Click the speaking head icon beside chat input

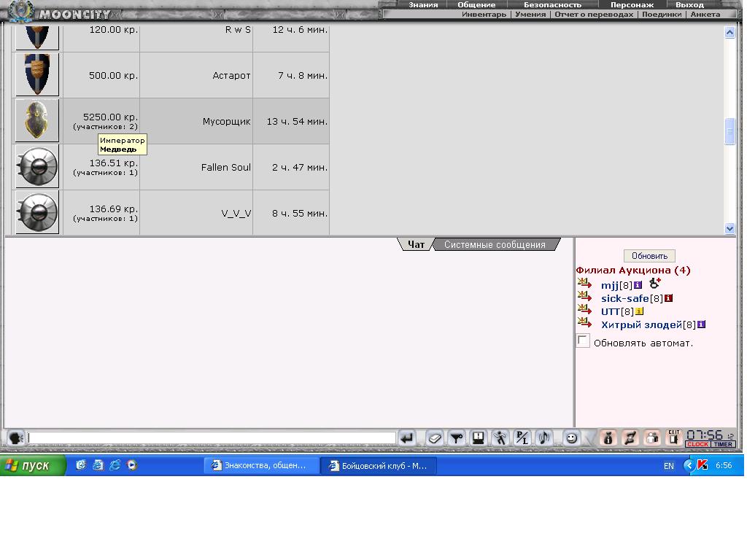[16, 437]
